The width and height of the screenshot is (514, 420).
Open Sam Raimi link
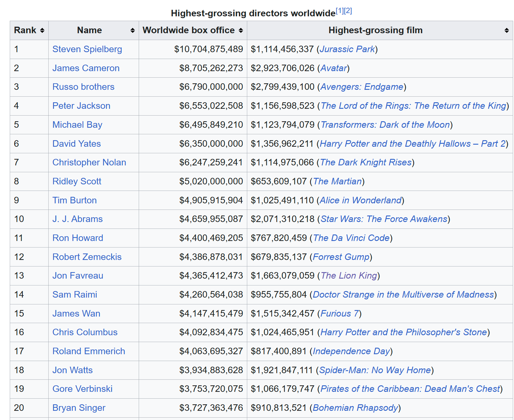(x=75, y=295)
